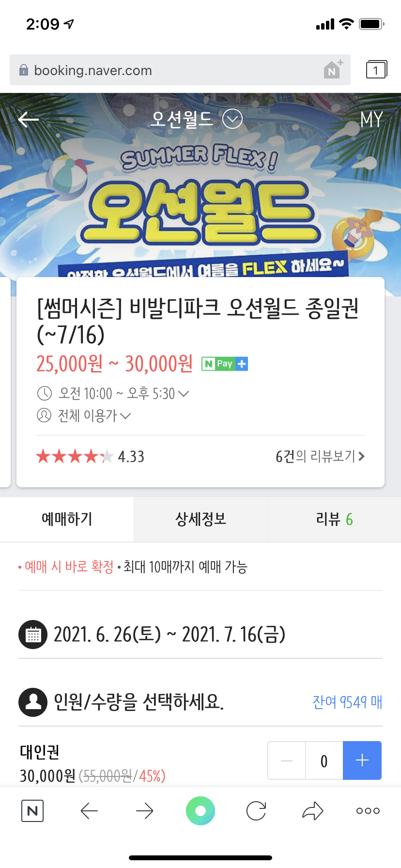Tap the booking.naver.com address bar
Image resolution: width=401 pixels, height=868 pixels.
coord(180,70)
